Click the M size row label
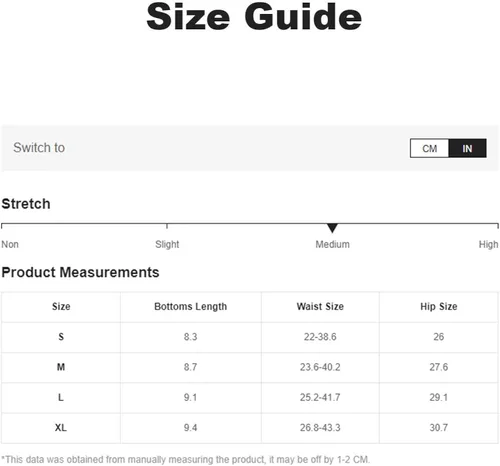This screenshot has width=500, height=466. pos(61,367)
